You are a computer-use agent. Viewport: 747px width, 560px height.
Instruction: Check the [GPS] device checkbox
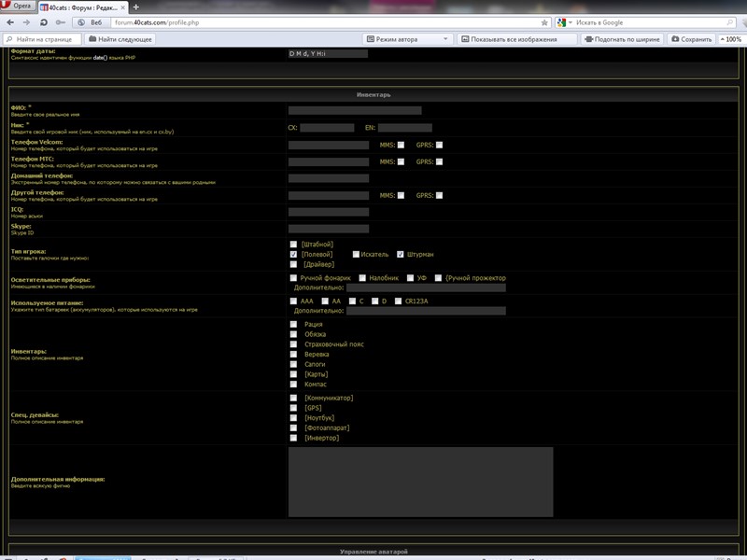click(x=293, y=408)
